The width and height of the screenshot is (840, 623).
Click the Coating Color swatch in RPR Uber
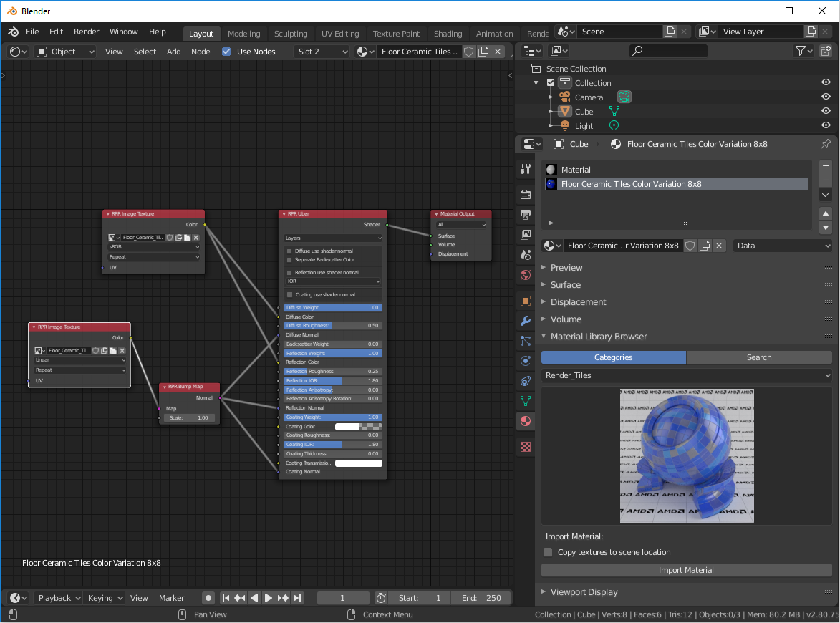[358, 427]
